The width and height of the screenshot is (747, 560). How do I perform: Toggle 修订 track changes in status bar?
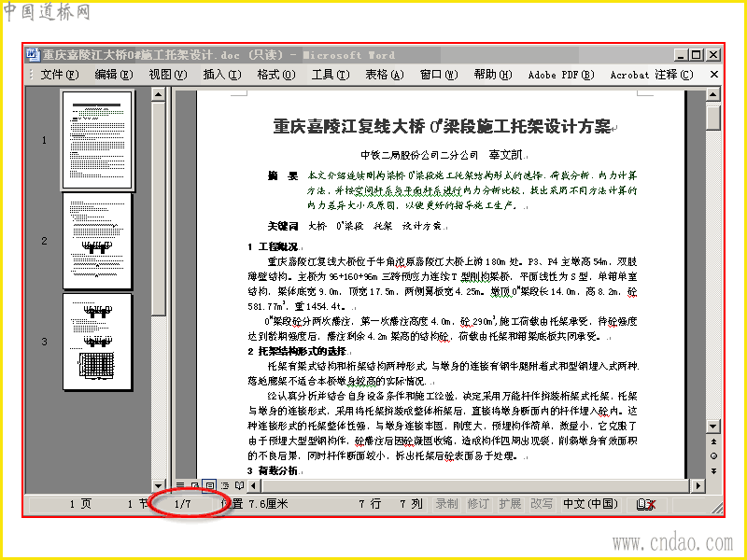click(x=478, y=504)
